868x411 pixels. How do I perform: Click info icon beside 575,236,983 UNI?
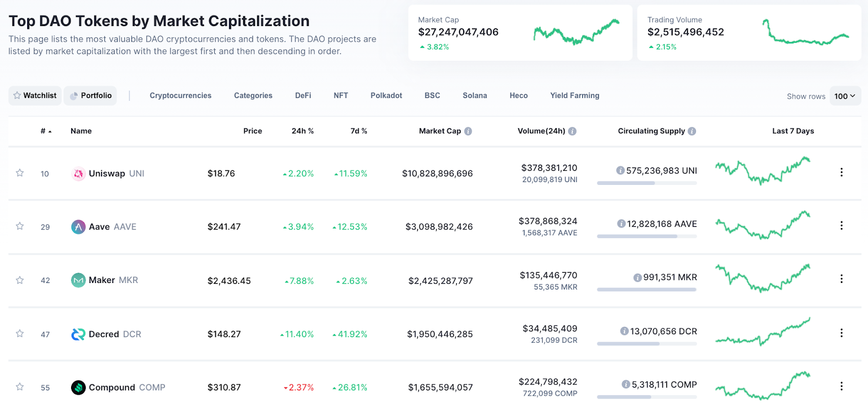click(x=620, y=170)
